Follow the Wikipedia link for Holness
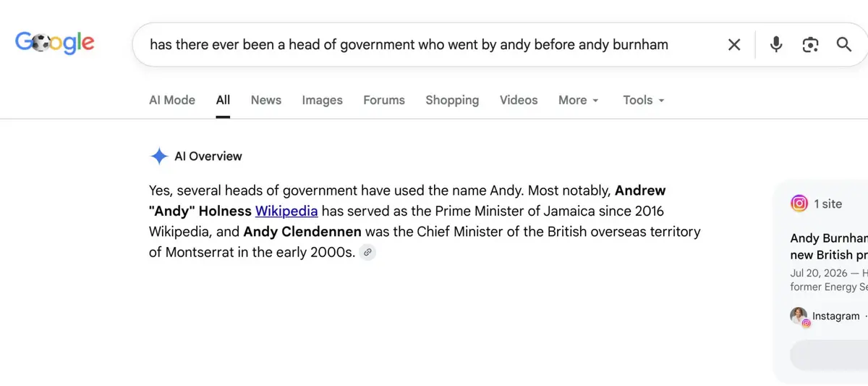This screenshot has width=868, height=386. (286, 211)
